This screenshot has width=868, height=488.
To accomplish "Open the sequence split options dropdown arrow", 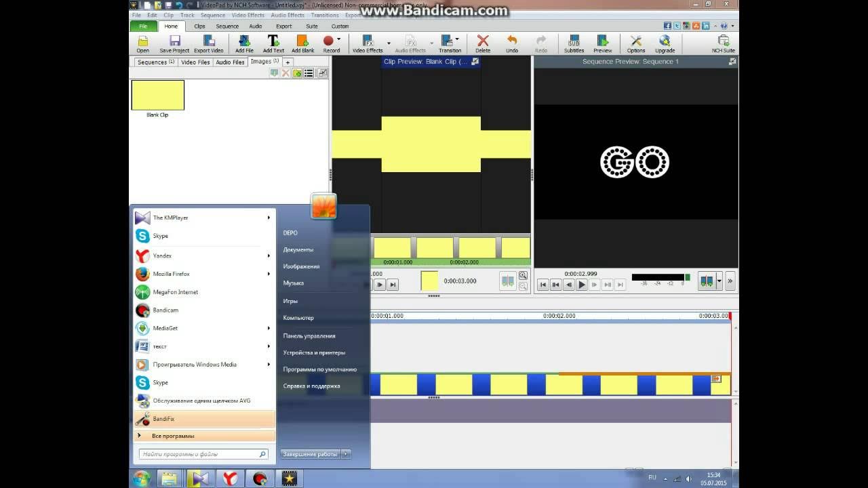I will (719, 281).
